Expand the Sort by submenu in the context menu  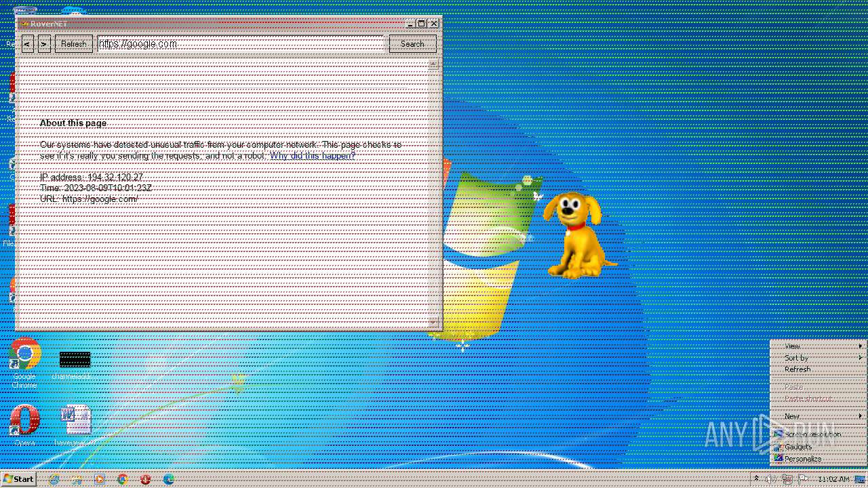[x=818, y=357]
